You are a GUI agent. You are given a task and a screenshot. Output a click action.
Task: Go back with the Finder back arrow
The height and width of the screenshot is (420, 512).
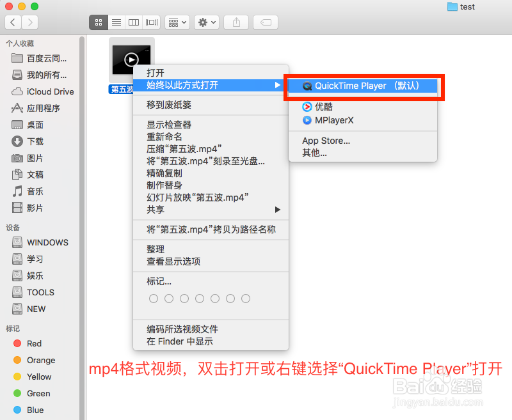click(x=13, y=22)
